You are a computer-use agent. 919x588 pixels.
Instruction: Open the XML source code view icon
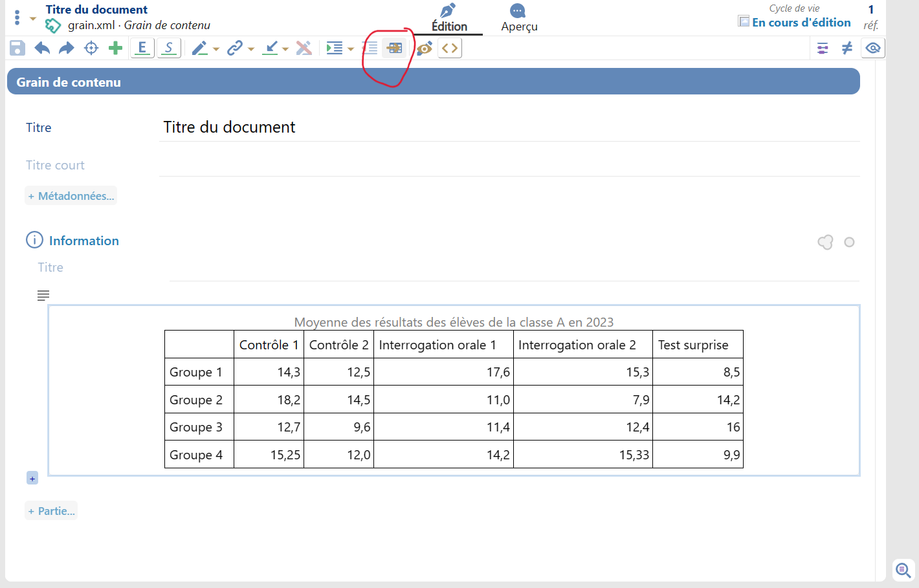pos(450,48)
